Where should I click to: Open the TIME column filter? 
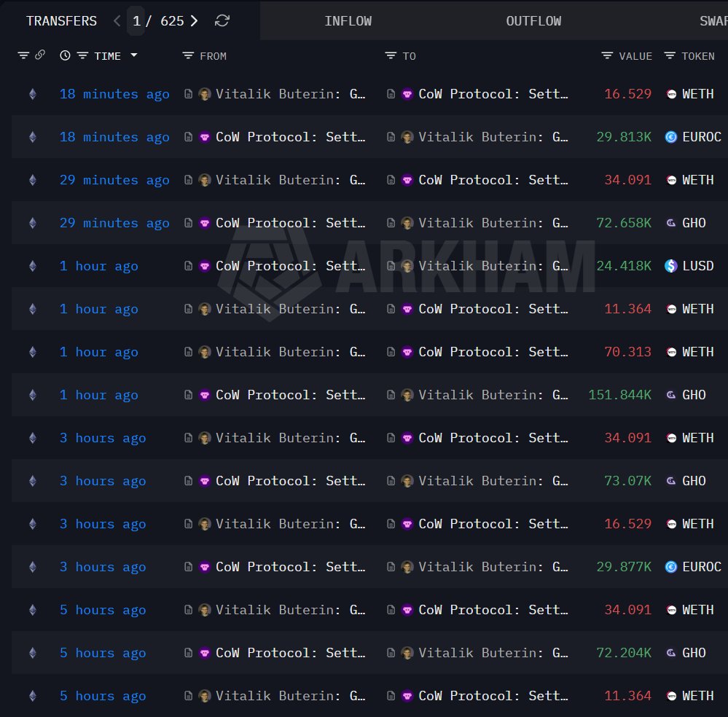(82, 55)
